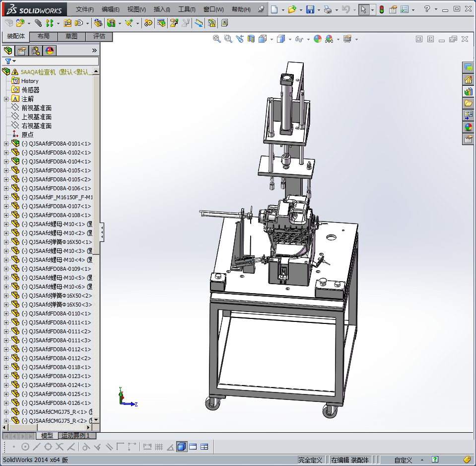Click the Previous View icon
The width and height of the screenshot is (476, 466).
[x=240, y=39]
